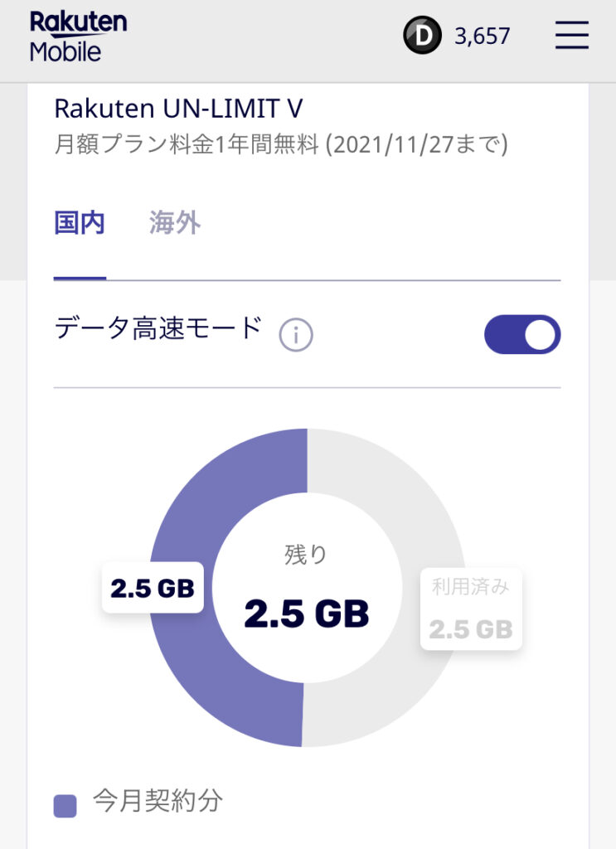
Task: Click the Rakuten Mobile logo
Action: (78, 36)
